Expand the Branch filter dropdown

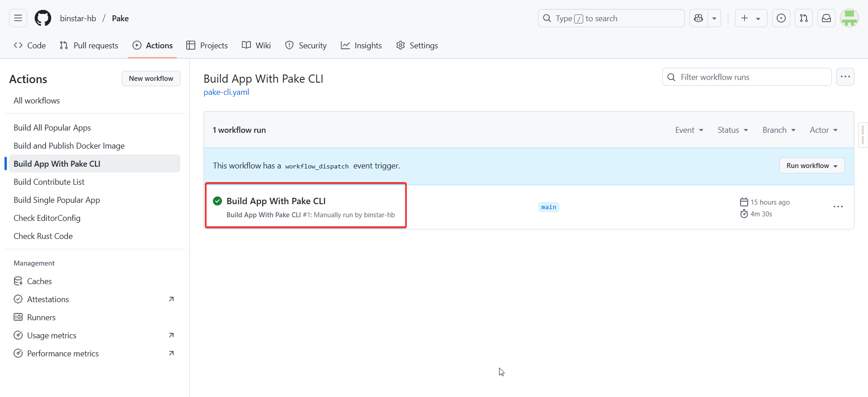point(778,130)
